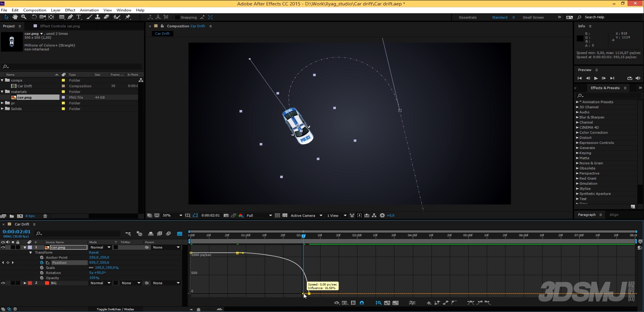Image resolution: width=644 pixels, height=312 pixels.
Task: Click fit all graphs to view icon
Action: click(x=395, y=303)
